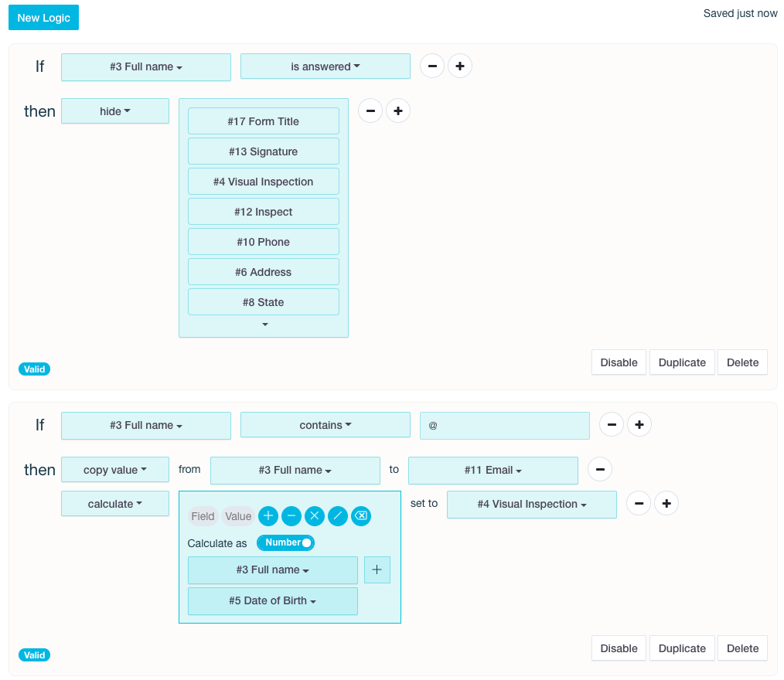This screenshot has height=680, width=784.
Task: Duplicate the first logic rule
Action: [x=682, y=362]
